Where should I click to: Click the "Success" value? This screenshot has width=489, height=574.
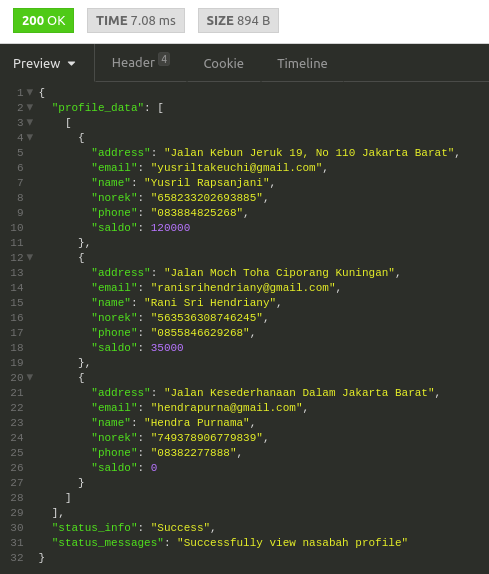180,528
